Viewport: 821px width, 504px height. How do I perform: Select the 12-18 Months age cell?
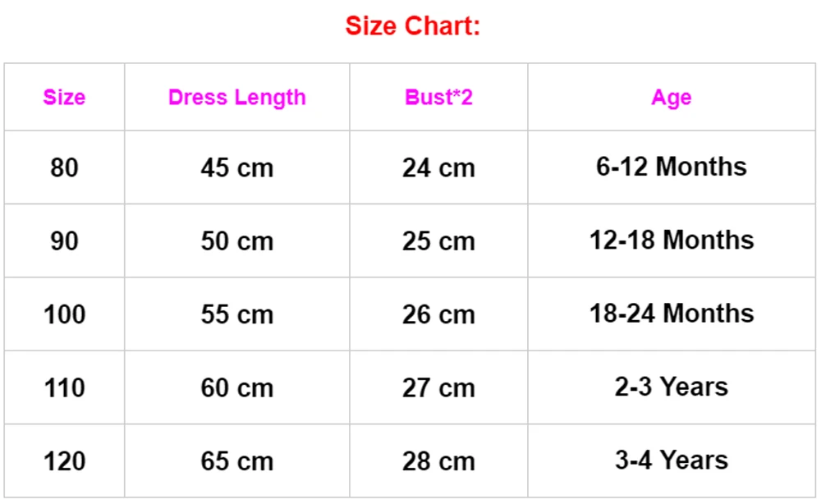[x=672, y=241]
